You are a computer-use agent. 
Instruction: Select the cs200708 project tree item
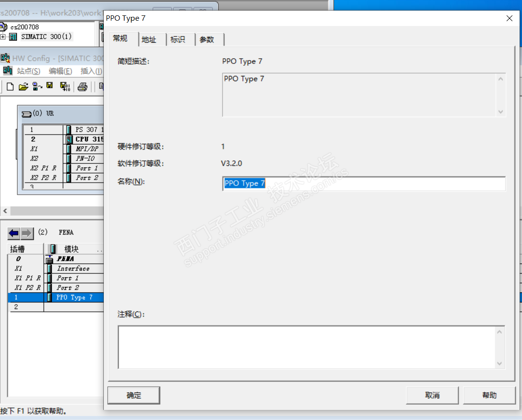click(x=25, y=27)
